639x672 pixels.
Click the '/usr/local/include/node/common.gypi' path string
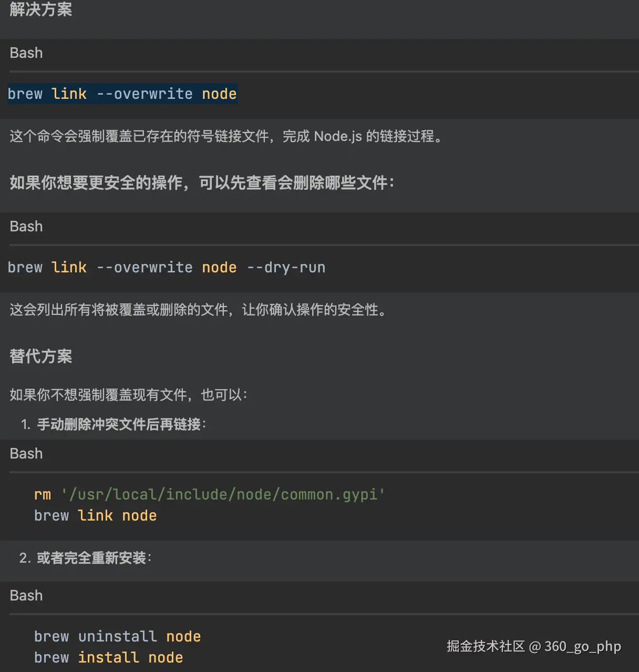(x=223, y=495)
